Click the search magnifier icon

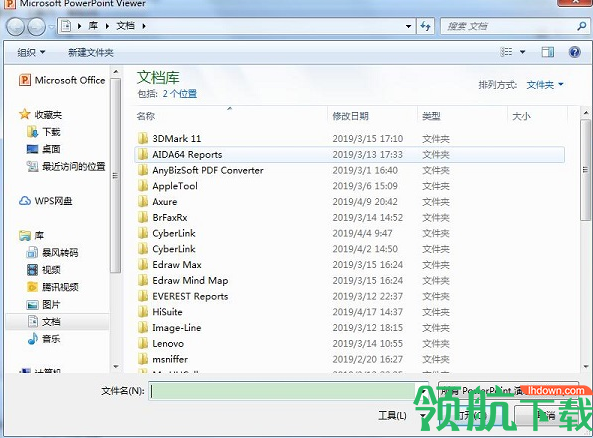[581, 26]
